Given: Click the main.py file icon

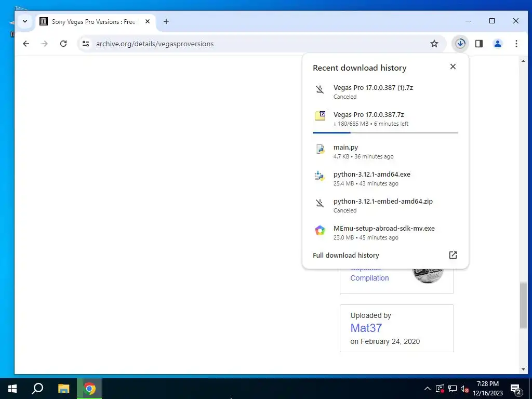Looking at the screenshot, I should pyautogui.click(x=320, y=149).
